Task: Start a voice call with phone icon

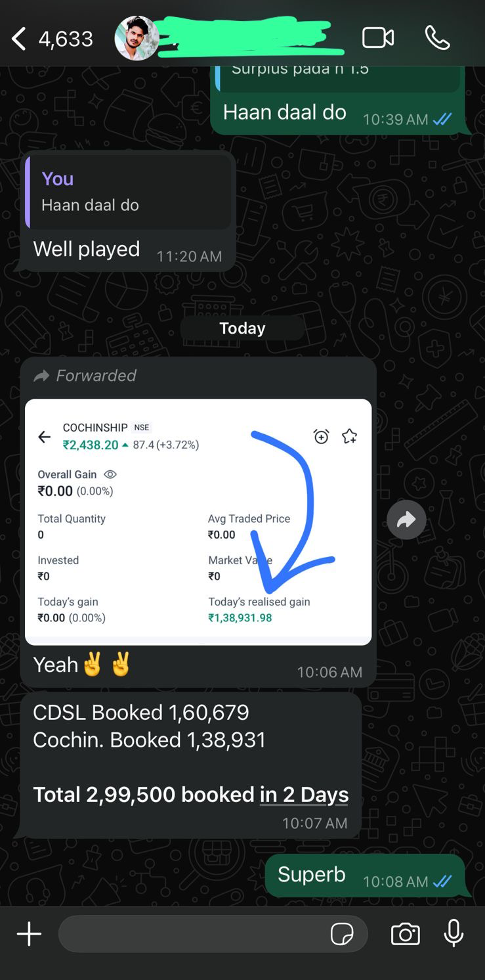Action: 437,38
